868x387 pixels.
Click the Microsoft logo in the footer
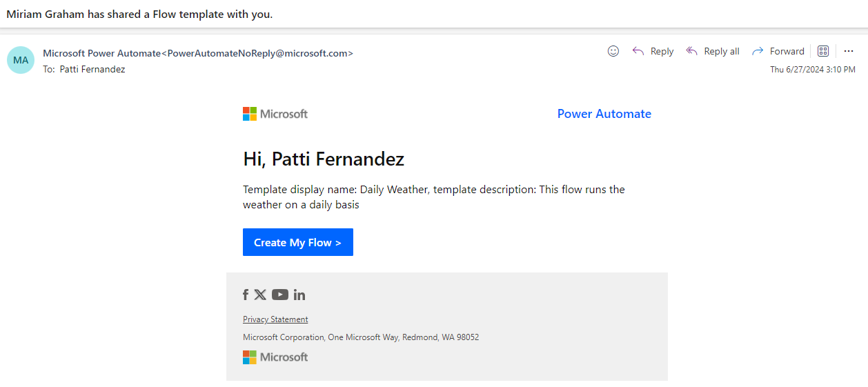pyautogui.click(x=275, y=357)
